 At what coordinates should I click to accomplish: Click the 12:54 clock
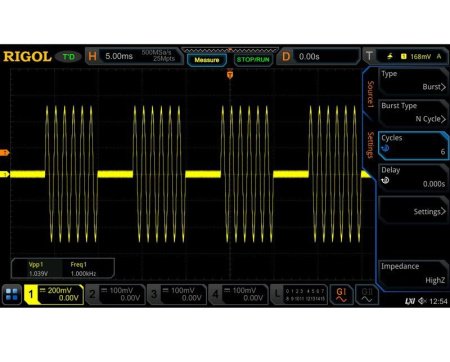pos(438,301)
